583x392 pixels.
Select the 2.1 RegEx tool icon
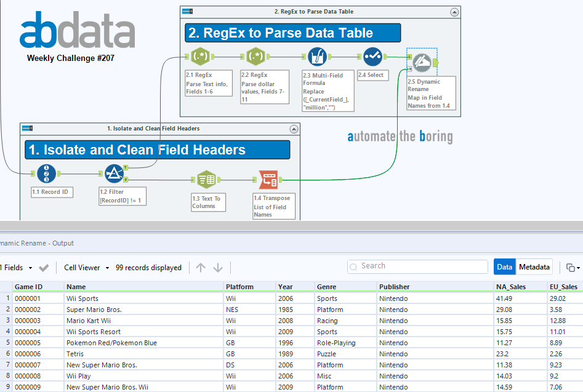click(x=201, y=57)
